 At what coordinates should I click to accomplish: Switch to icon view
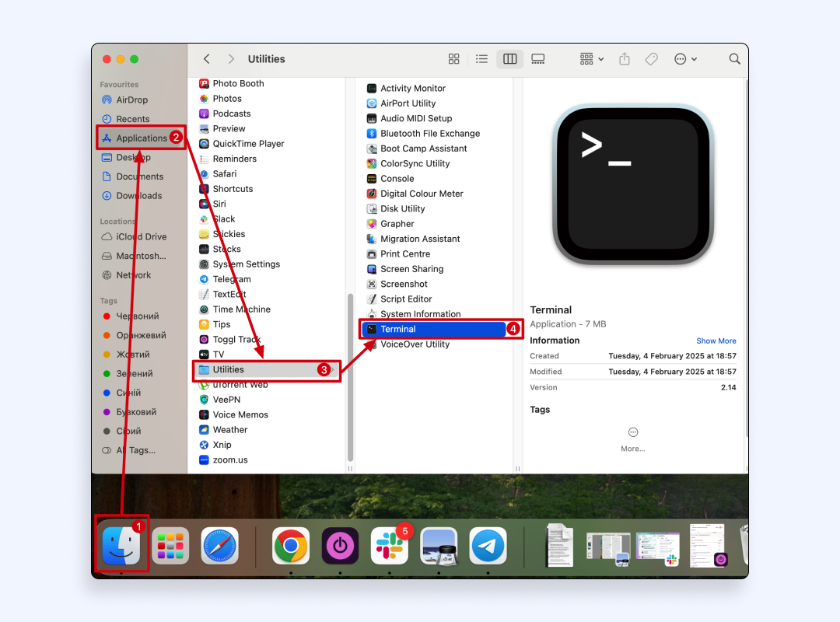[454, 59]
